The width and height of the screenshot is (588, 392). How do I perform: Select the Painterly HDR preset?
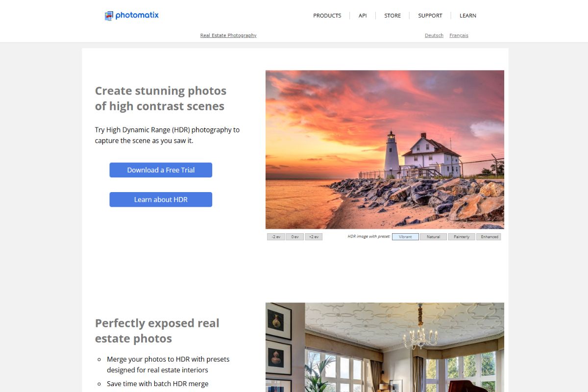click(x=462, y=237)
